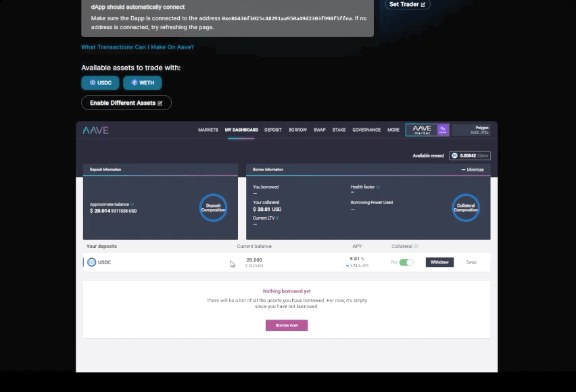Viewport: 576px width, 392px height.
Task: Click the AAVE logo
Action: tap(95, 130)
